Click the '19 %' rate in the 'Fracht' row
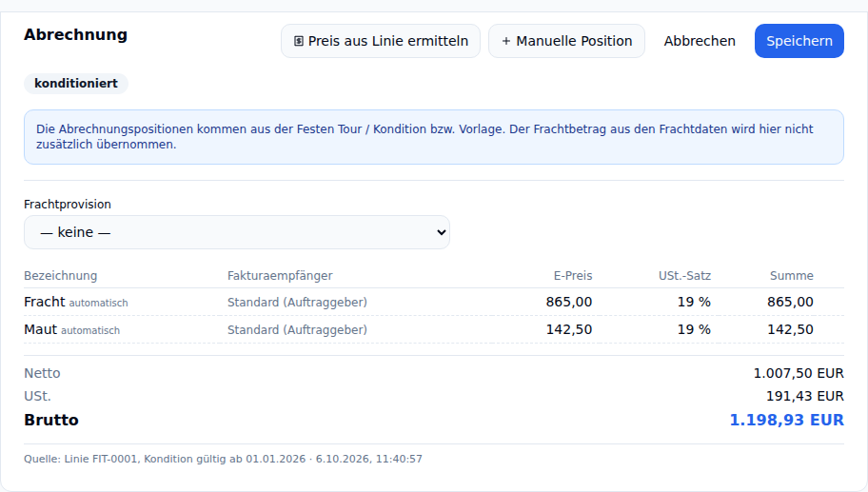The image size is (868, 492). [694, 302]
